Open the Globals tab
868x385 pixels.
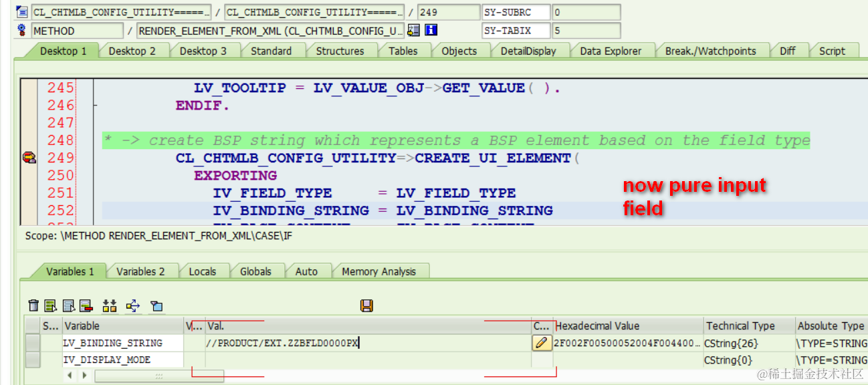click(x=255, y=271)
